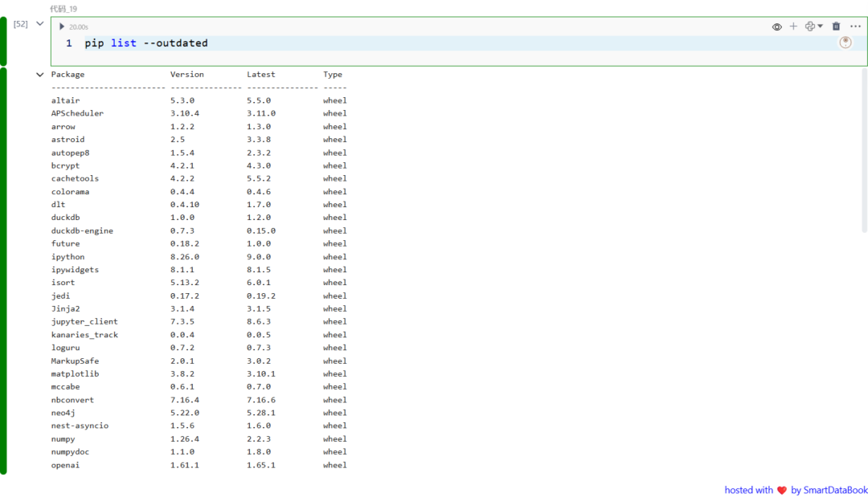Click openai's version 1.61.1

184,465
